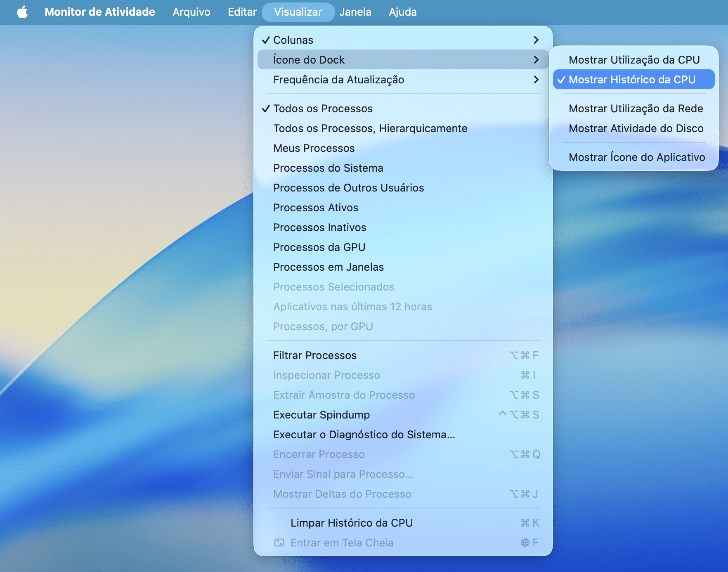728x572 pixels.
Task: Choose Executar Spindump
Action: pos(321,415)
